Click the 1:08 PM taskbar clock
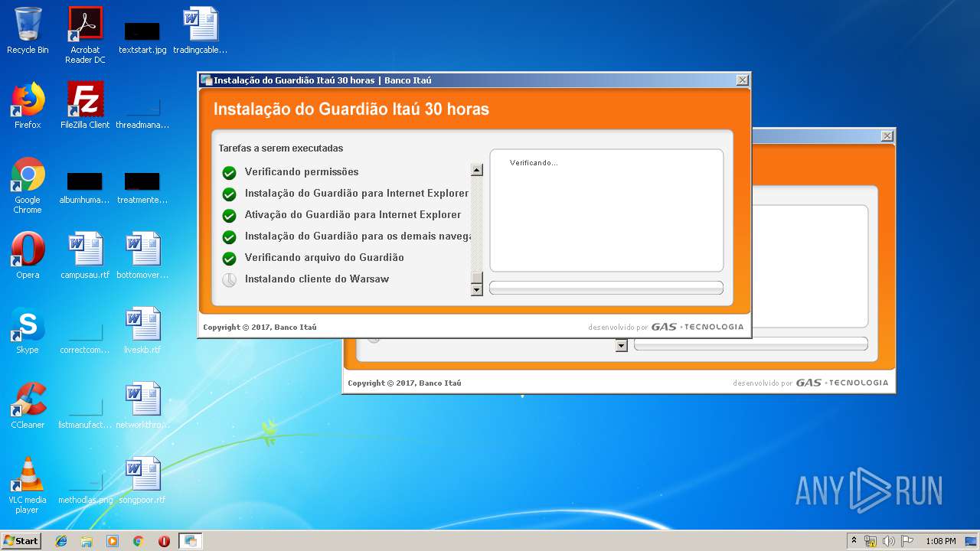 [940, 541]
